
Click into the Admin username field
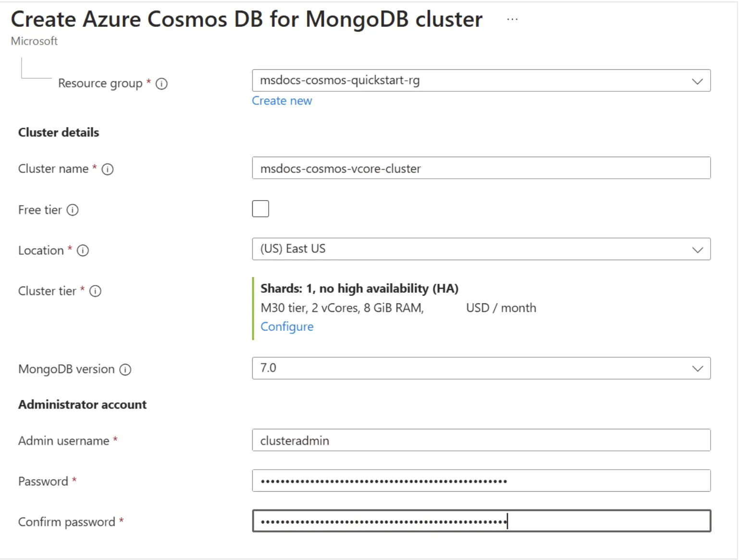481,440
